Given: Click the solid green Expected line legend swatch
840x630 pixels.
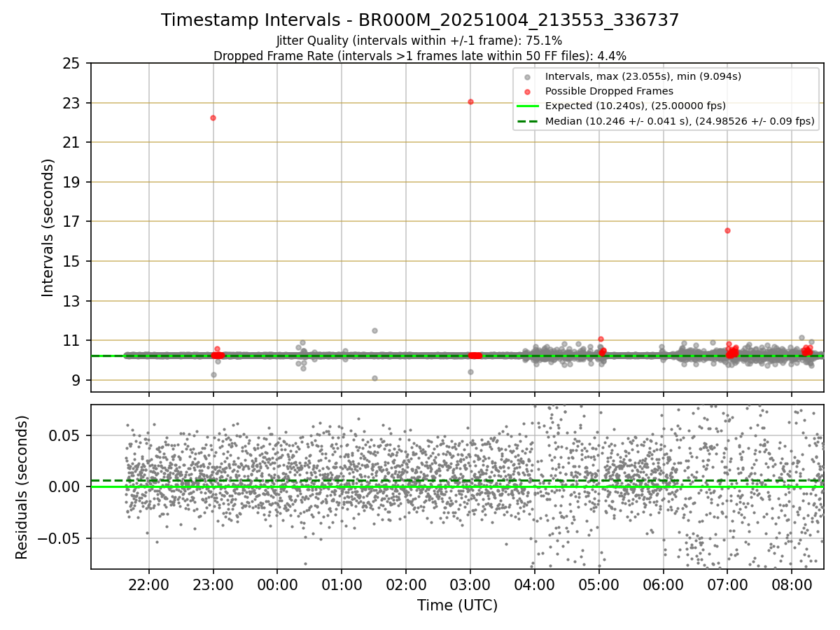Looking at the screenshot, I should (528, 106).
